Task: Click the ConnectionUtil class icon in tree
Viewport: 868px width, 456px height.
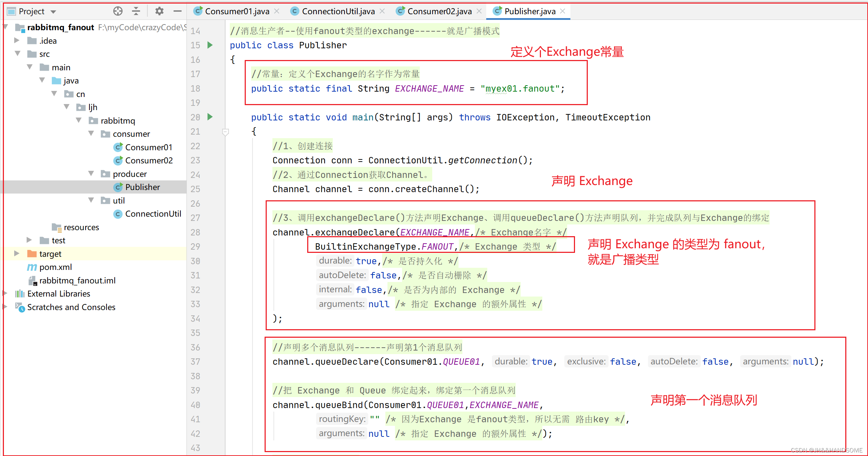Action: click(x=118, y=214)
